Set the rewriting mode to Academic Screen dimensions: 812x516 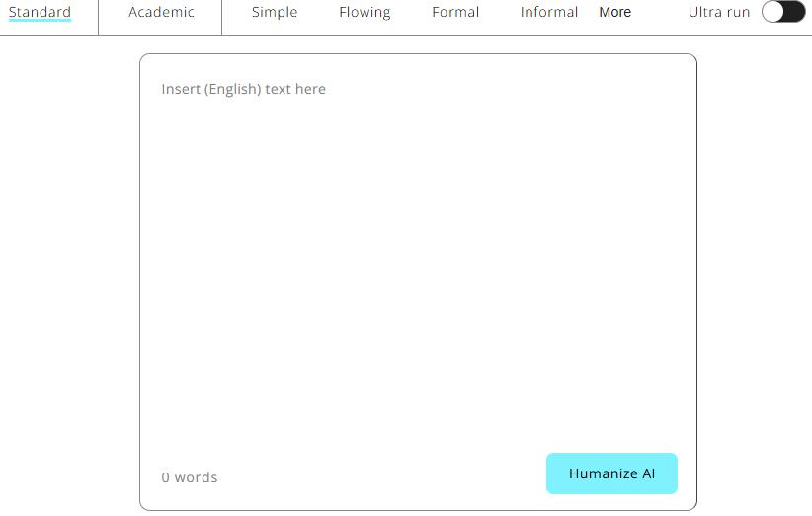161,13
